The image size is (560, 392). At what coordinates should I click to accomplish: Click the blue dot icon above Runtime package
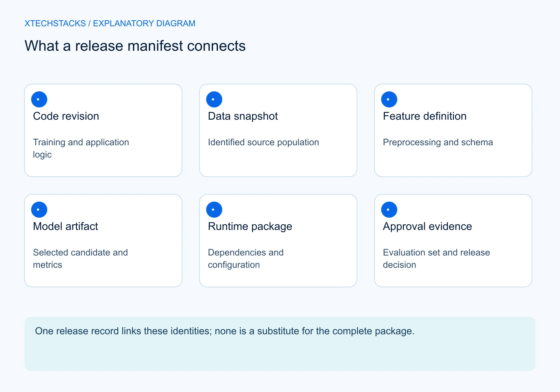tap(214, 210)
